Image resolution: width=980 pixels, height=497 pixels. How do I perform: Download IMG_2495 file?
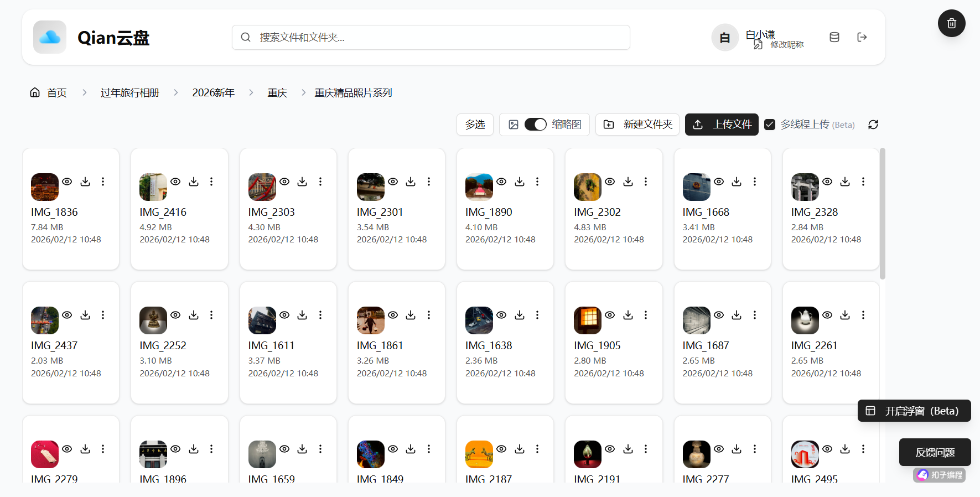845,449
